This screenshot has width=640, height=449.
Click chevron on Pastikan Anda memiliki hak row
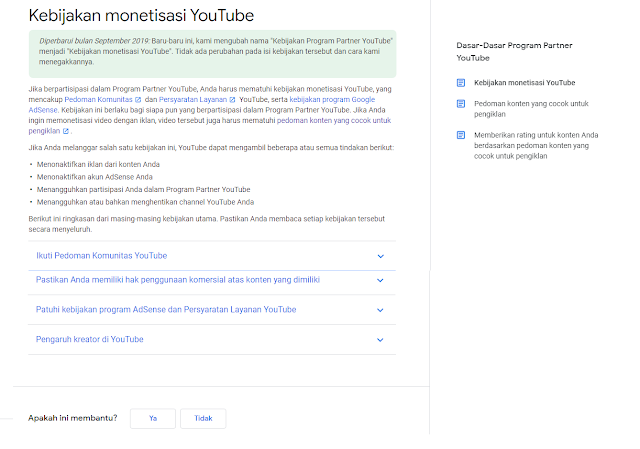coord(380,280)
